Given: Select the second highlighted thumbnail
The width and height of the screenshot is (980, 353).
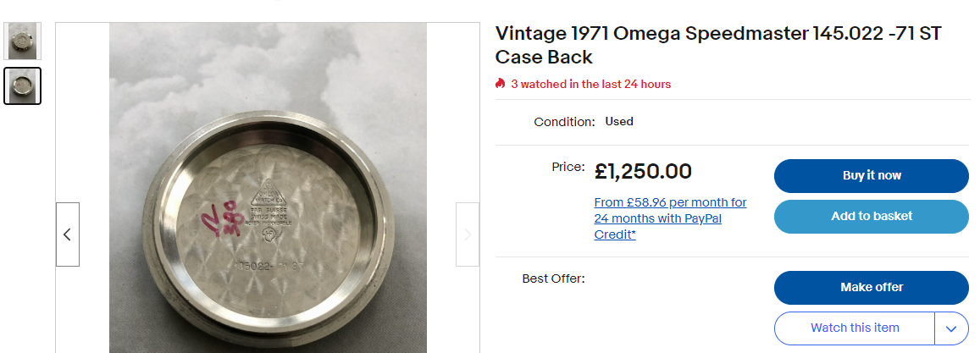Looking at the screenshot, I should [x=23, y=85].
